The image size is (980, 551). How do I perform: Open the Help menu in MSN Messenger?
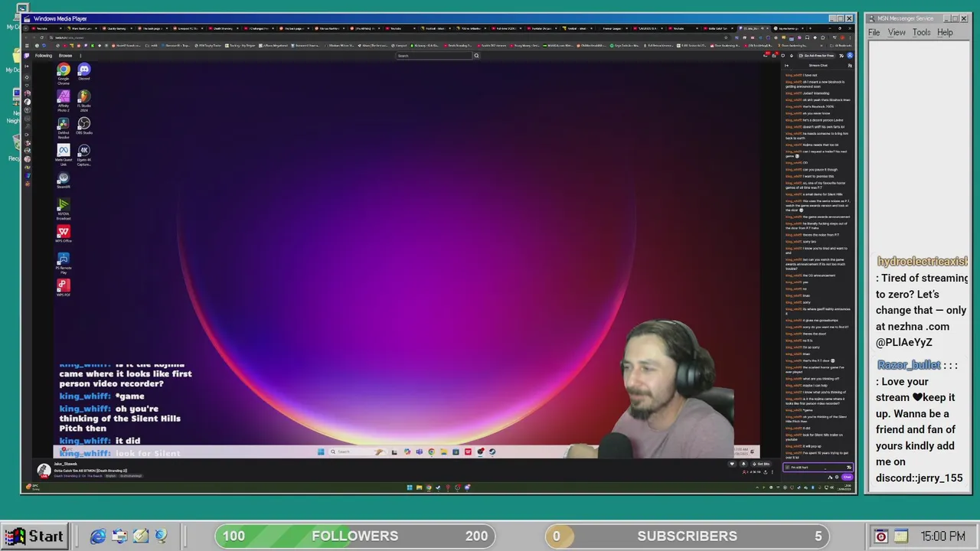945,32
